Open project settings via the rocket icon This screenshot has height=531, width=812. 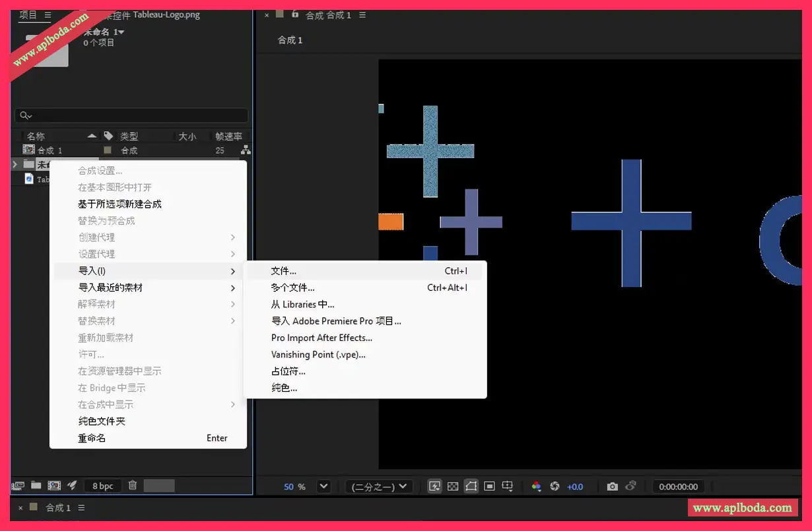tap(72, 485)
